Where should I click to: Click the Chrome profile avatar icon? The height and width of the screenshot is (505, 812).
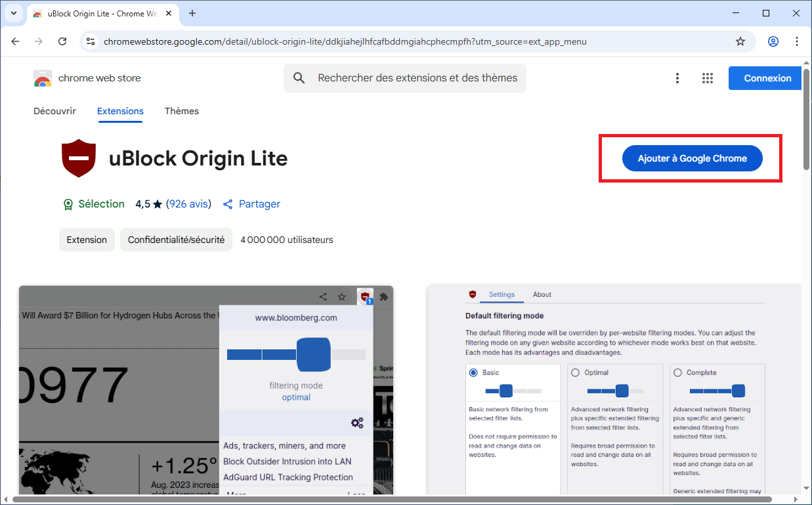coord(773,41)
